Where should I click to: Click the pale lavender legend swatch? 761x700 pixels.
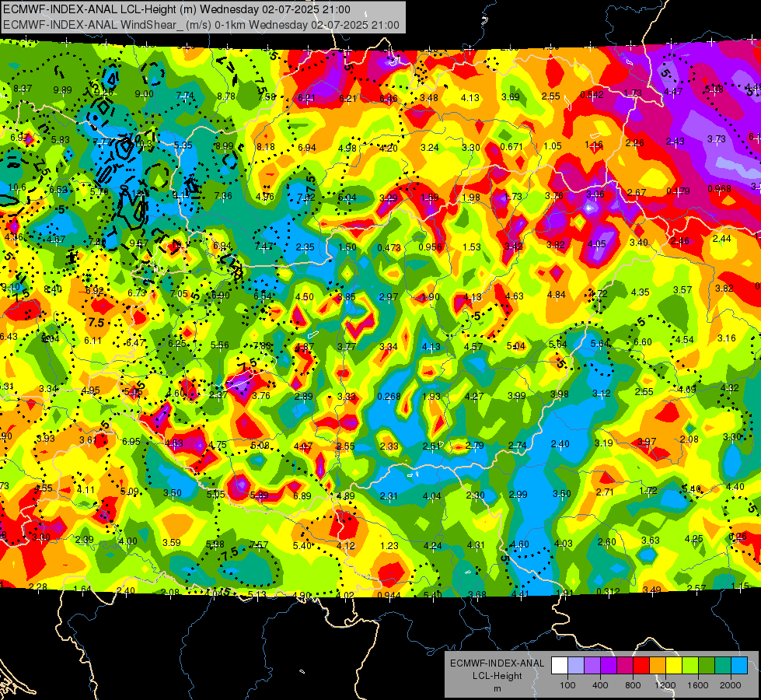tap(575, 666)
